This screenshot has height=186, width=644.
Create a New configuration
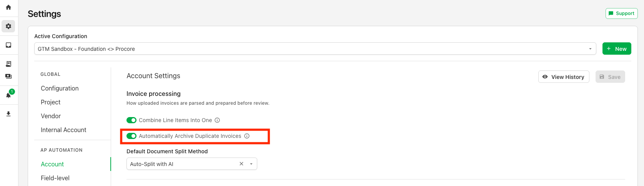(x=617, y=49)
